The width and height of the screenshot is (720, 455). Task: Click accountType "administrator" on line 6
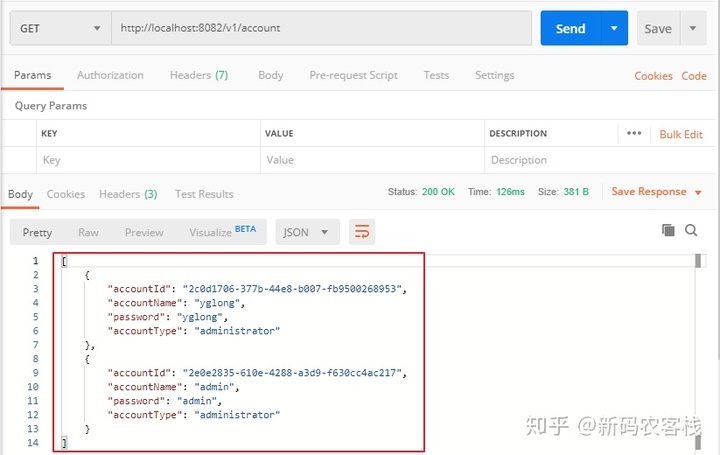(237, 331)
